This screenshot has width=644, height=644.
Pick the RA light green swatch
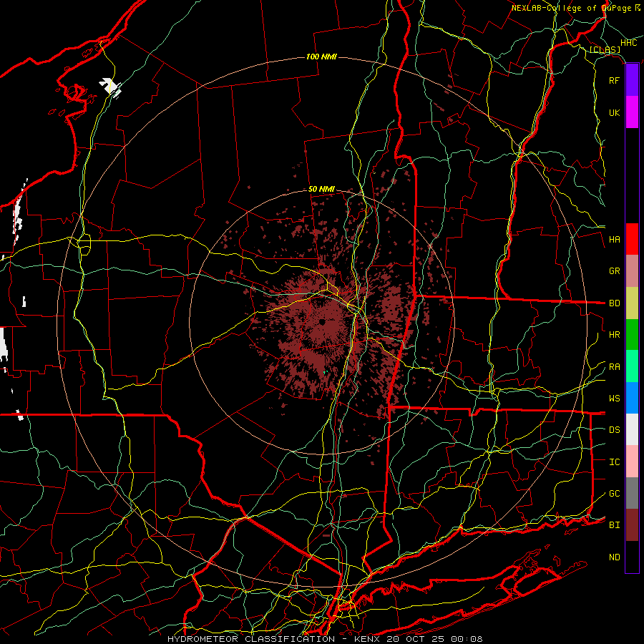[x=632, y=366]
